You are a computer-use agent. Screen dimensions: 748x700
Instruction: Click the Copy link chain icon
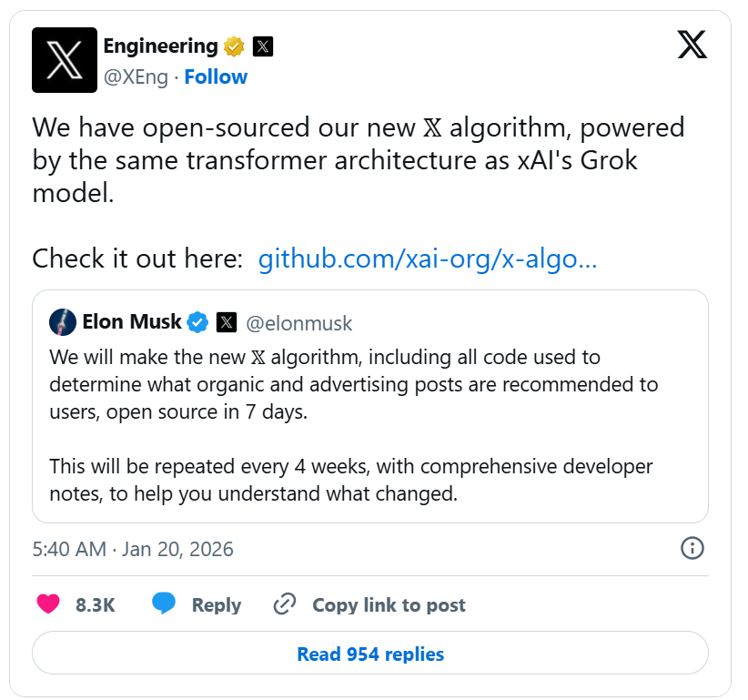click(x=285, y=604)
